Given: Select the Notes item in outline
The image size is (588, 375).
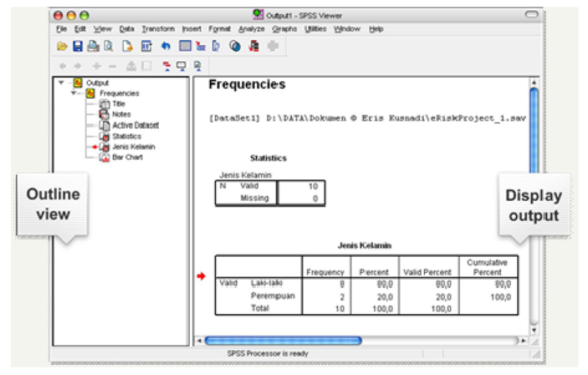Looking at the screenshot, I should pyautogui.click(x=121, y=114).
